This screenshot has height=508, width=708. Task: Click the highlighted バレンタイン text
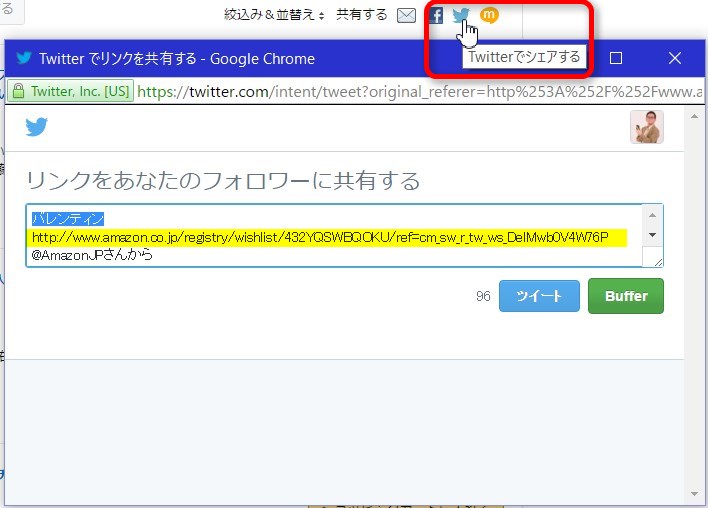(68, 219)
